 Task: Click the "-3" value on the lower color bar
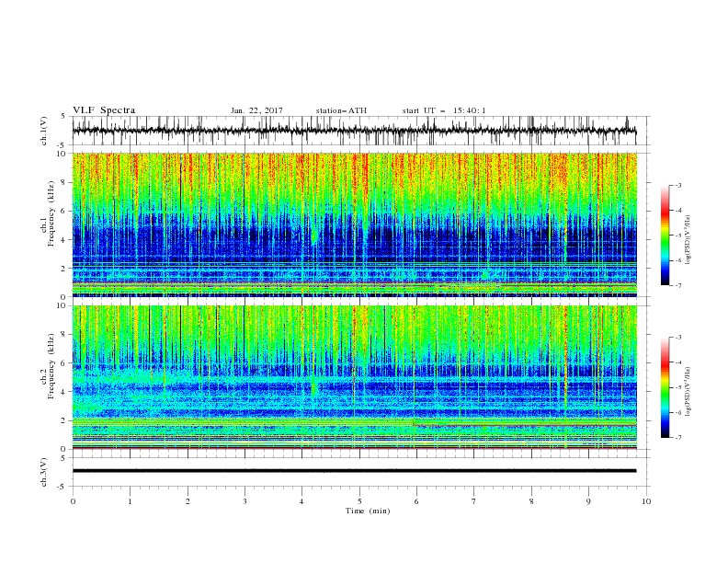(677, 338)
